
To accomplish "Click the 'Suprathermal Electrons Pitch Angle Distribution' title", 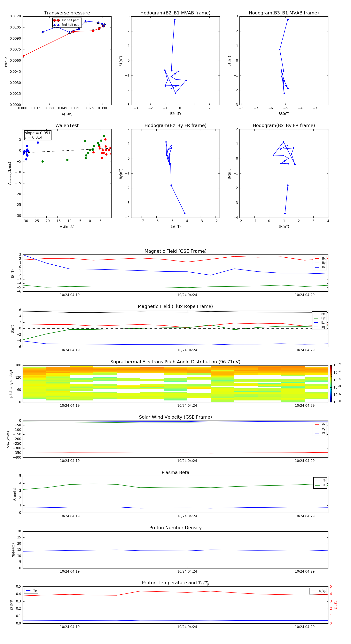I will [175, 362].
